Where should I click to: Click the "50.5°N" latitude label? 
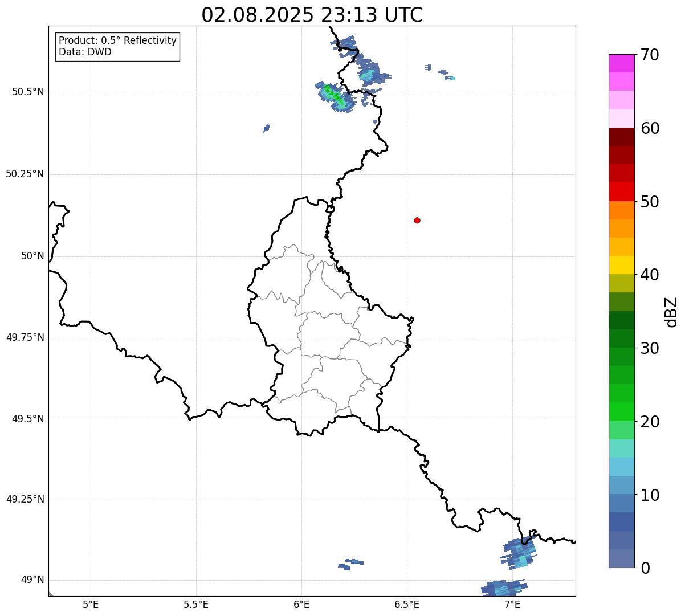pos(28,92)
